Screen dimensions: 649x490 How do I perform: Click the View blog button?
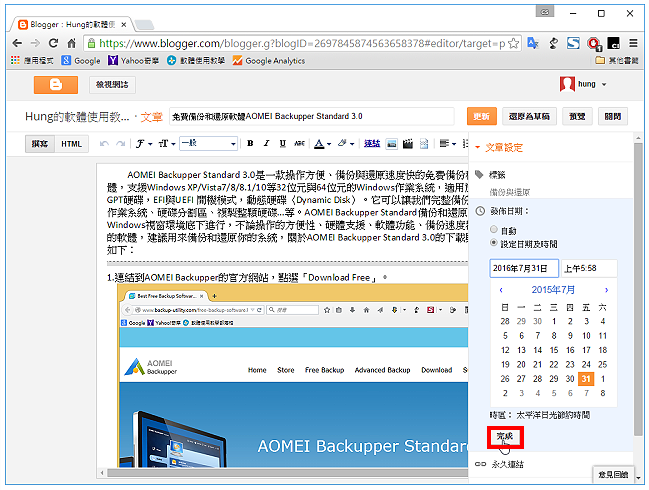112,85
